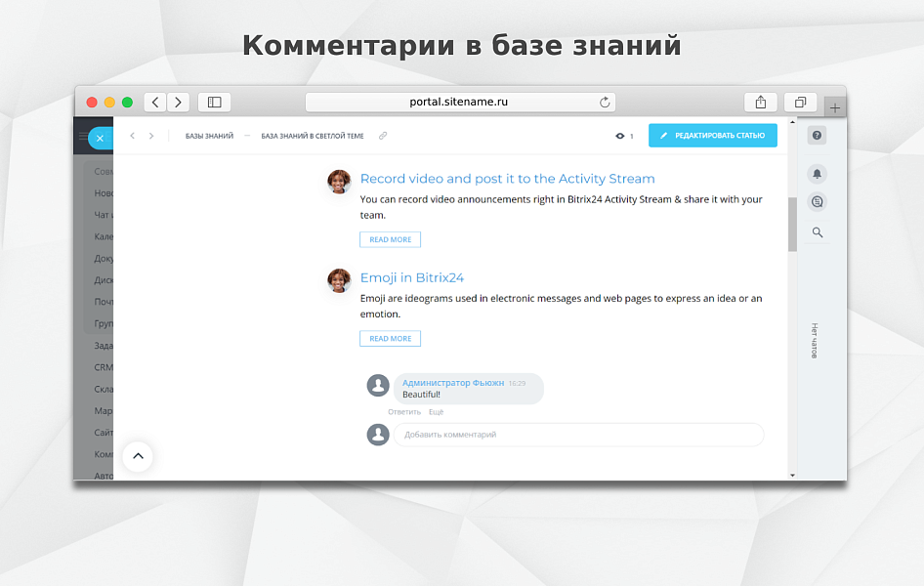
Task: Toggle the browser sidebar view icon
Action: point(214,102)
